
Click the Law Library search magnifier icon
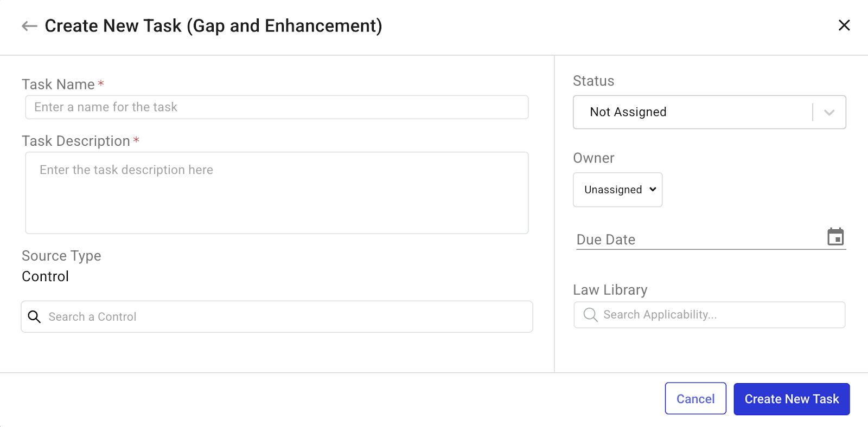pyautogui.click(x=590, y=315)
